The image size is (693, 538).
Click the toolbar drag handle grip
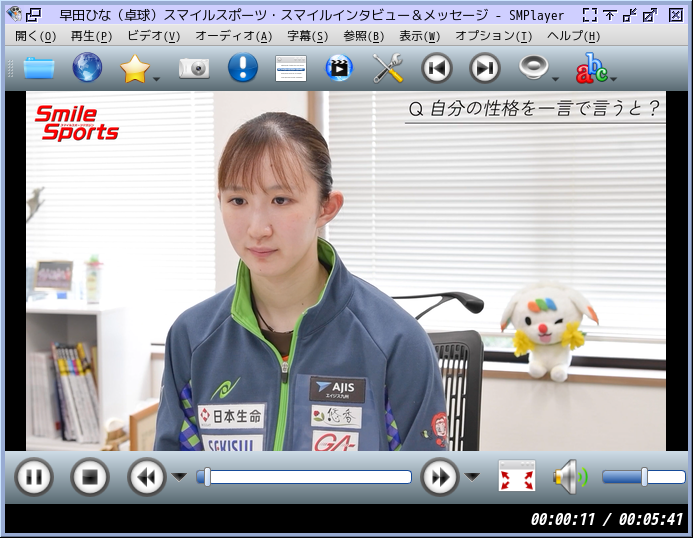11,69
